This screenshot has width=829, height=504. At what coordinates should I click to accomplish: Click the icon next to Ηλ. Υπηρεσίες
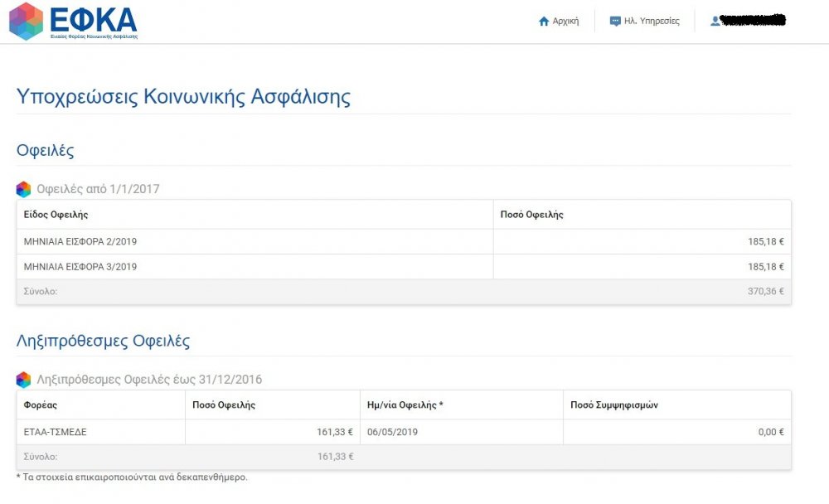tap(615, 22)
